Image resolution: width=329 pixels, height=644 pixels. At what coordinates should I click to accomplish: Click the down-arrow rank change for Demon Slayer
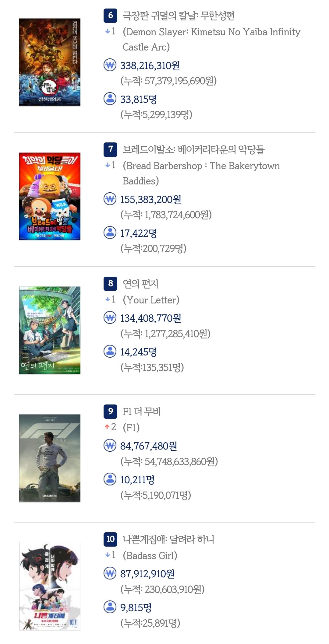(110, 31)
